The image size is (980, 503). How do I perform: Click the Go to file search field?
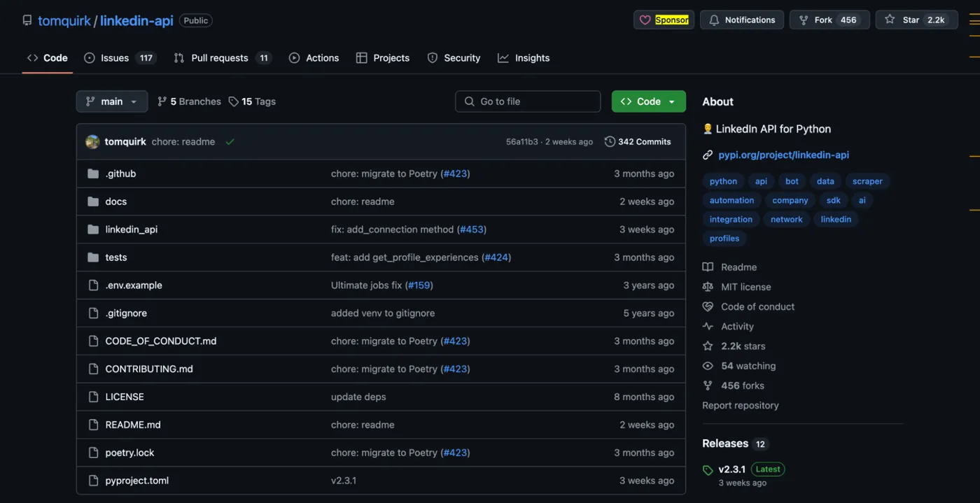[528, 101]
